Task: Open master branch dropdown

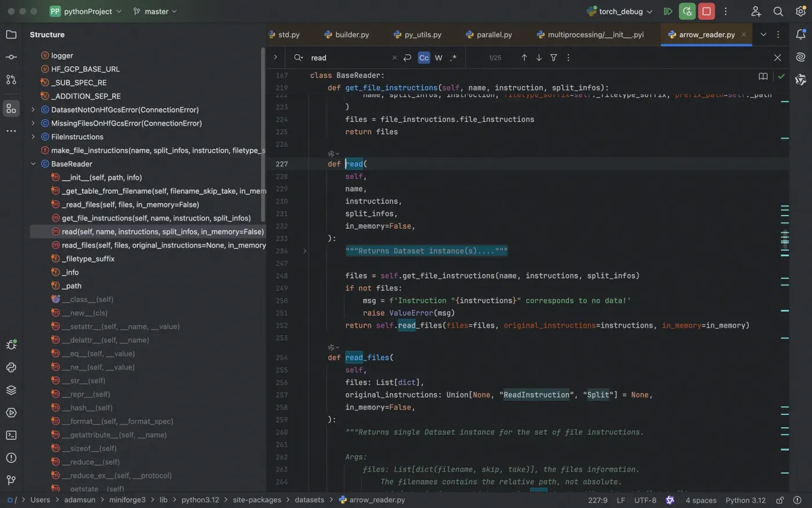Action: point(155,12)
